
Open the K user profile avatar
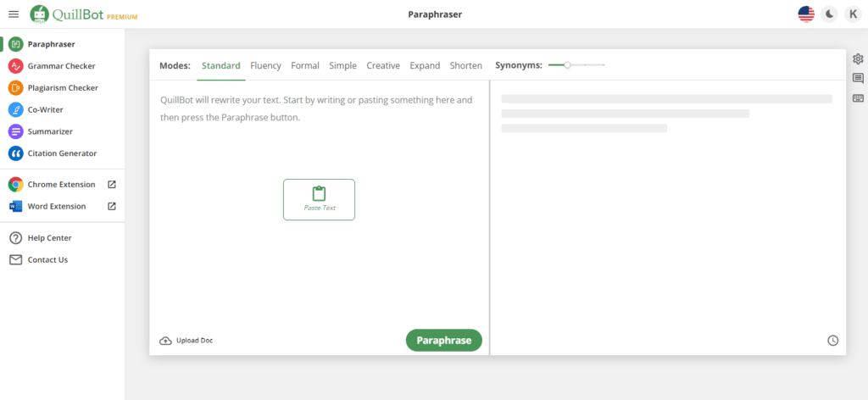coord(853,14)
